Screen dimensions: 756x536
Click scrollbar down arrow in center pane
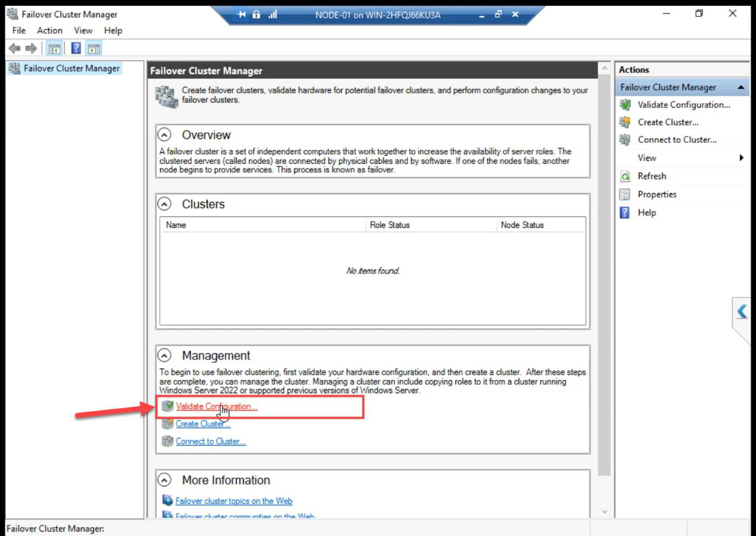coord(604,512)
